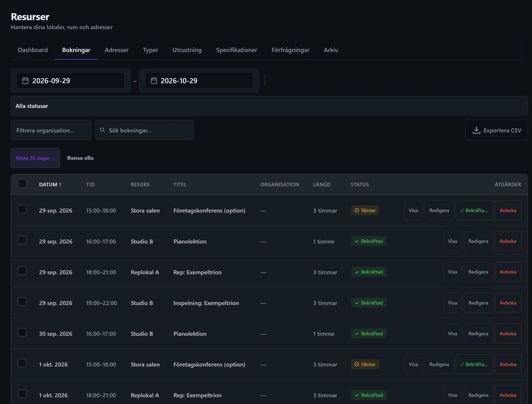Open the start date picker 2026-09-29
The height and width of the screenshot is (404, 532).
pyautogui.click(x=71, y=80)
